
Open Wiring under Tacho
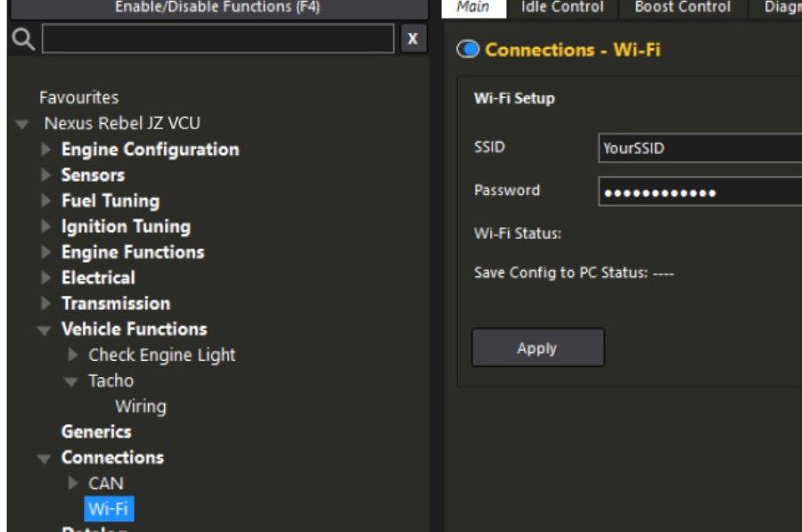pyautogui.click(x=141, y=406)
